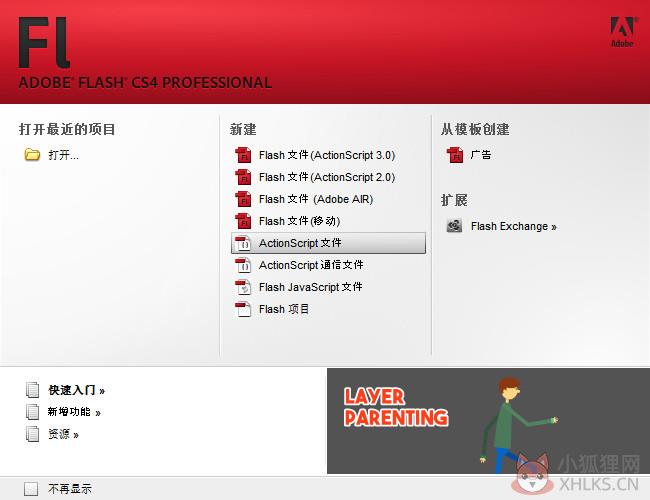Click the yellow folder icon beside 打开...
This screenshot has width=650, height=500.
(x=32, y=155)
